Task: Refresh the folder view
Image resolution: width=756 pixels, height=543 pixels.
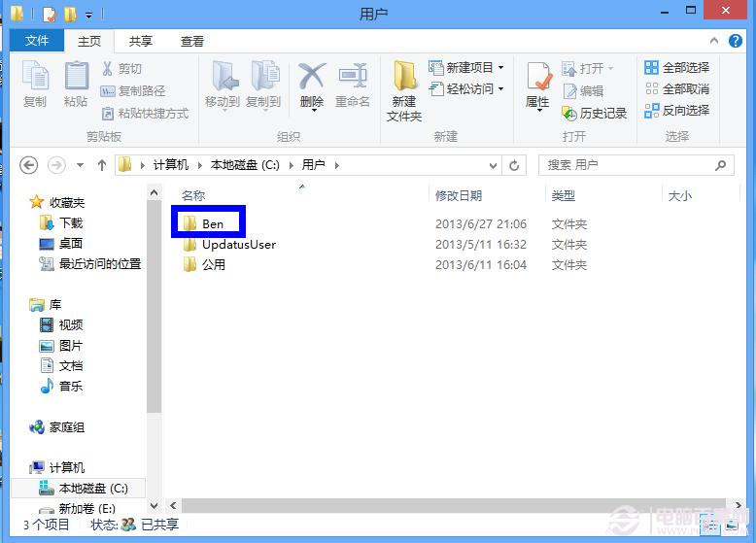Action: (514, 166)
